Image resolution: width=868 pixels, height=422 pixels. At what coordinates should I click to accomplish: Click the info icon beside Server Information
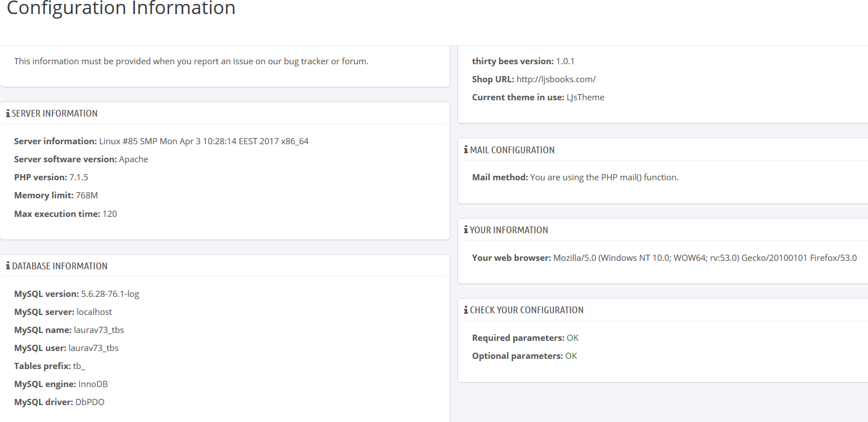pos(8,113)
